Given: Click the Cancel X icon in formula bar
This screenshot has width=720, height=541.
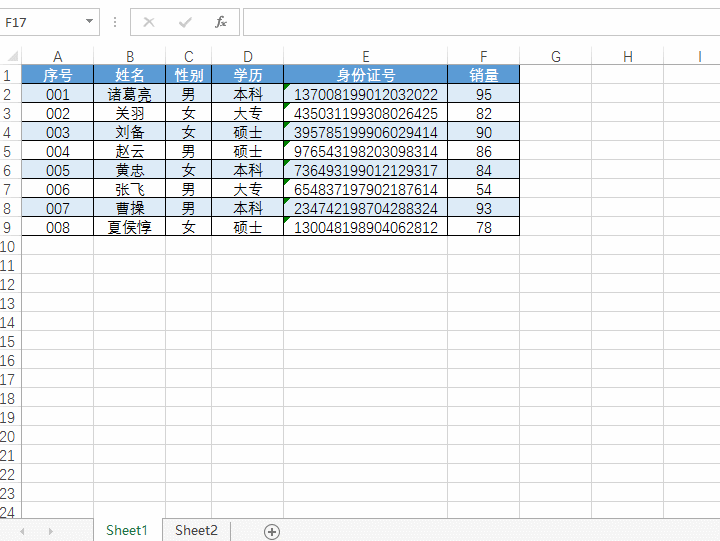Looking at the screenshot, I should click(x=149, y=22).
